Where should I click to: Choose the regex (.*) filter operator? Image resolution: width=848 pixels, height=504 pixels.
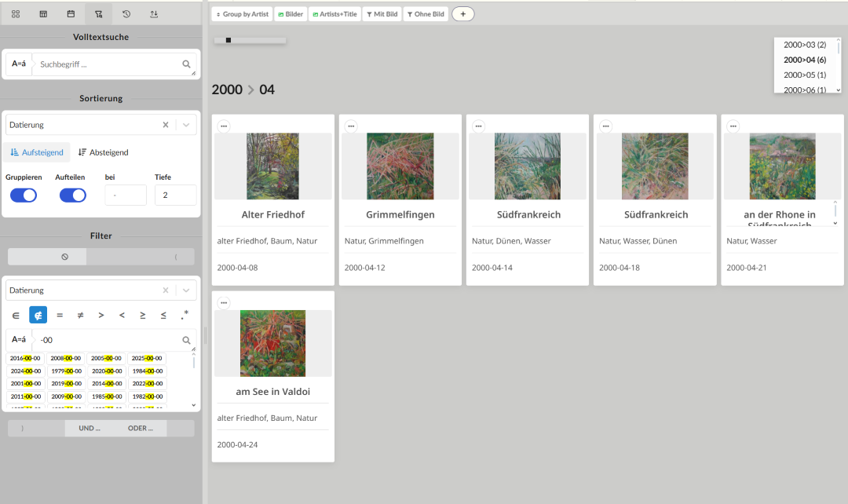point(185,315)
